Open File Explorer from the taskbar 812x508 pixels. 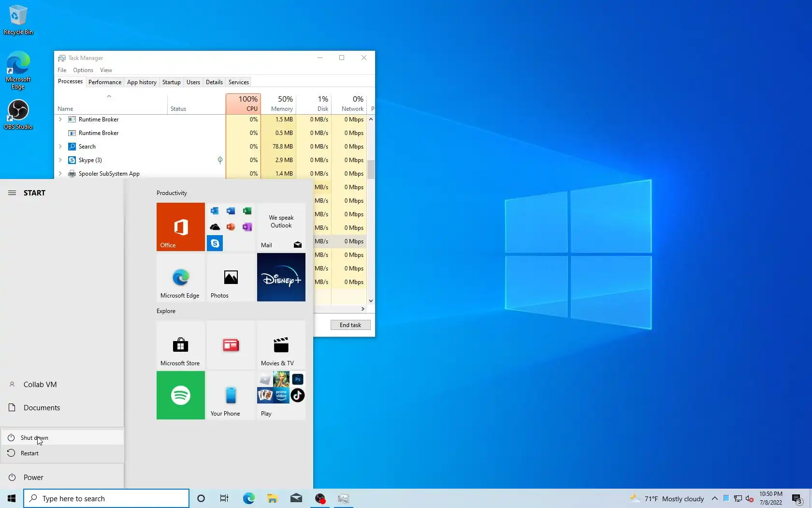[272, 498]
